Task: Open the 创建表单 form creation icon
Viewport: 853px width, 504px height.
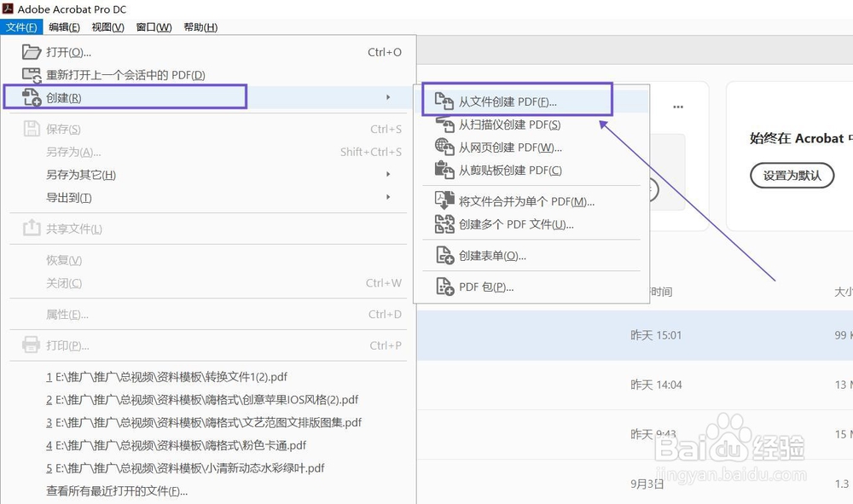Action: point(444,254)
